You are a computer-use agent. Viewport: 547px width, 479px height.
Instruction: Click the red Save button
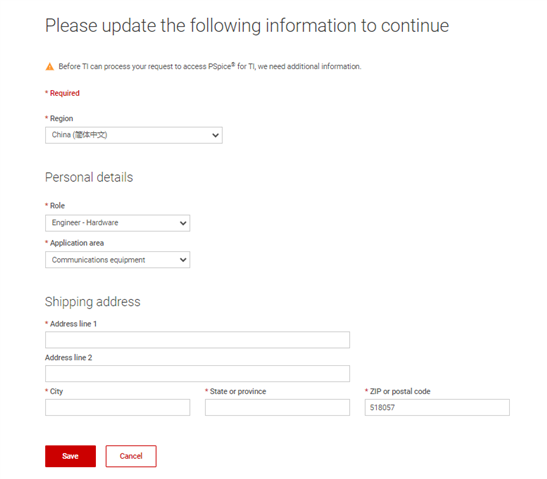coord(70,456)
